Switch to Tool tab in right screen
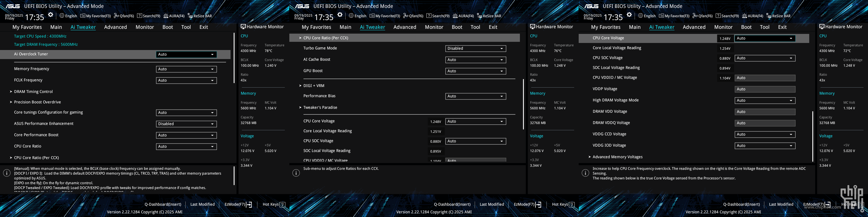The image size is (868, 217). tap(765, 27)
